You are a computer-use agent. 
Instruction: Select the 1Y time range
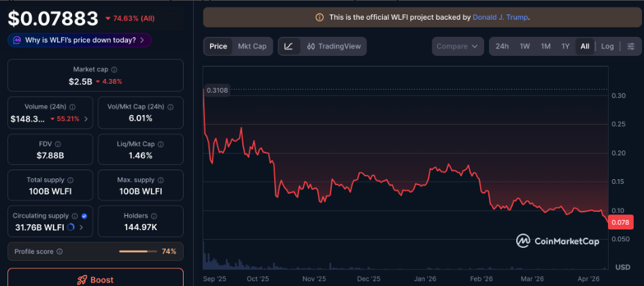pyautogui.click(x=566, y=46)
